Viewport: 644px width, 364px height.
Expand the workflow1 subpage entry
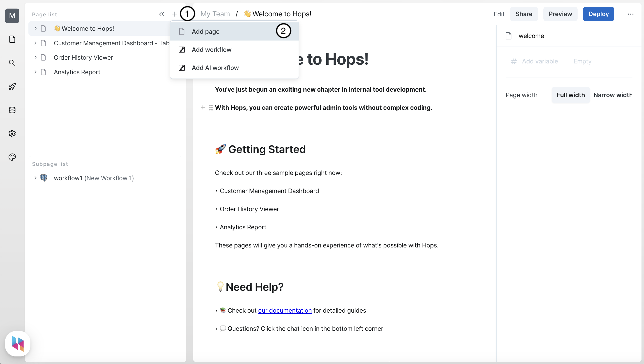(x=35, y=178)
